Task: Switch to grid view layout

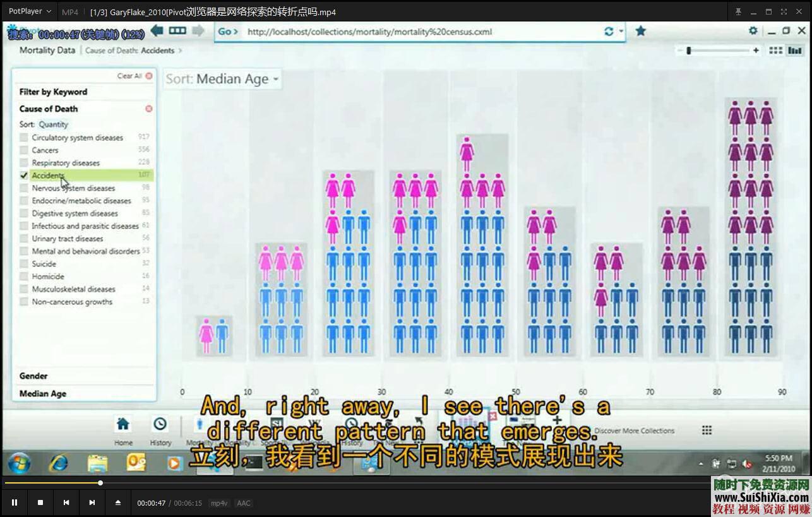Action: coord(775,51)
